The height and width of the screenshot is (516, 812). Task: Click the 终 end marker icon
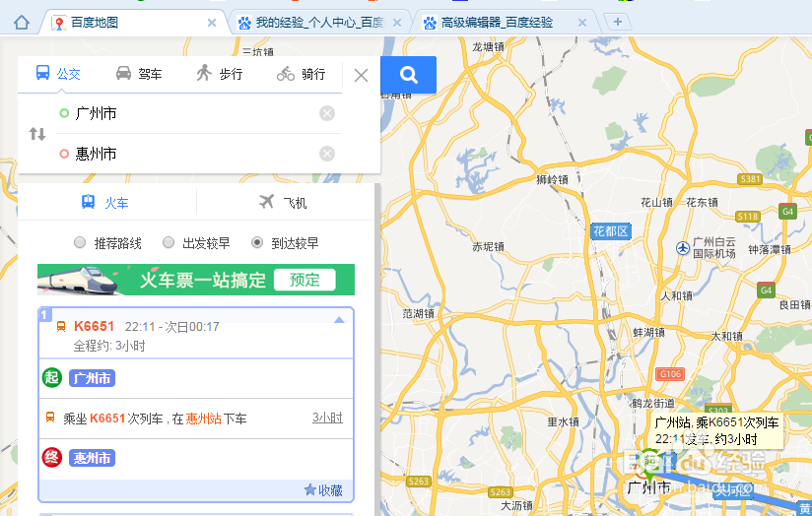(x=52, y=458)
